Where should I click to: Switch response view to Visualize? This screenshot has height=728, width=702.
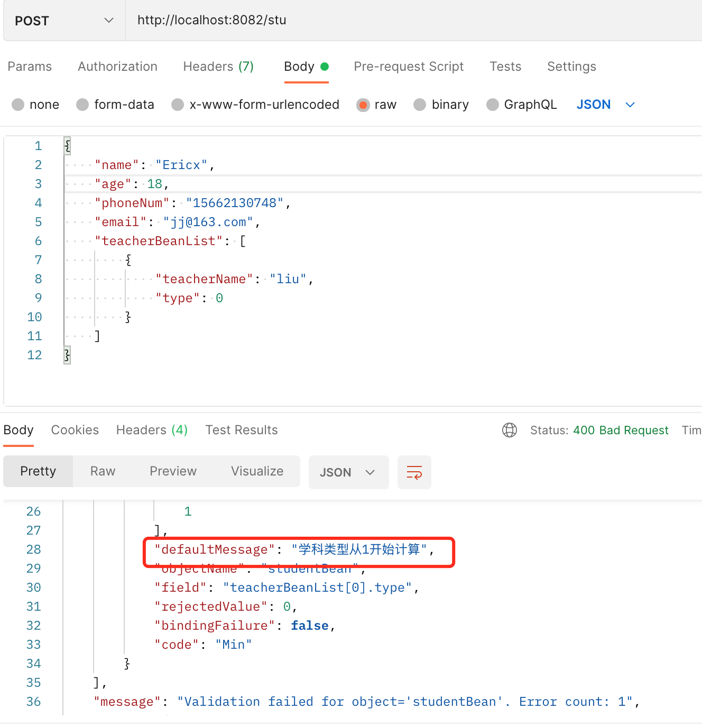click(x=257, y=471)
